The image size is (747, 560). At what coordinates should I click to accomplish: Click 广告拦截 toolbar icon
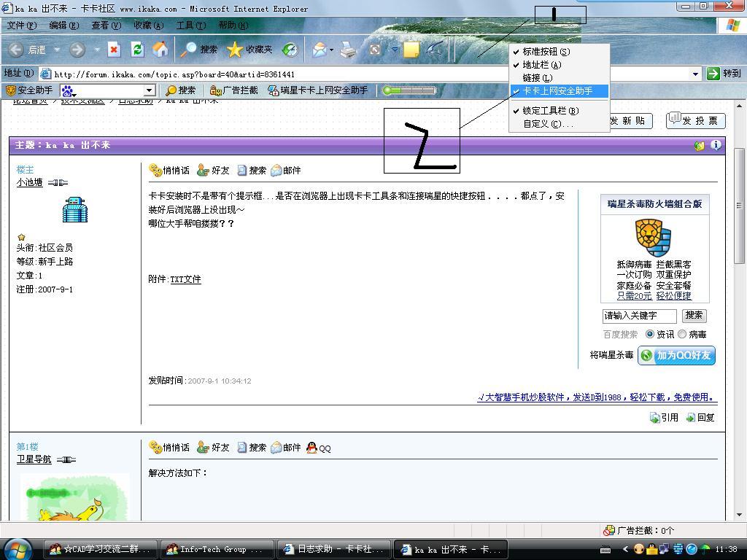pyautogui.click(x=233, y=90)
